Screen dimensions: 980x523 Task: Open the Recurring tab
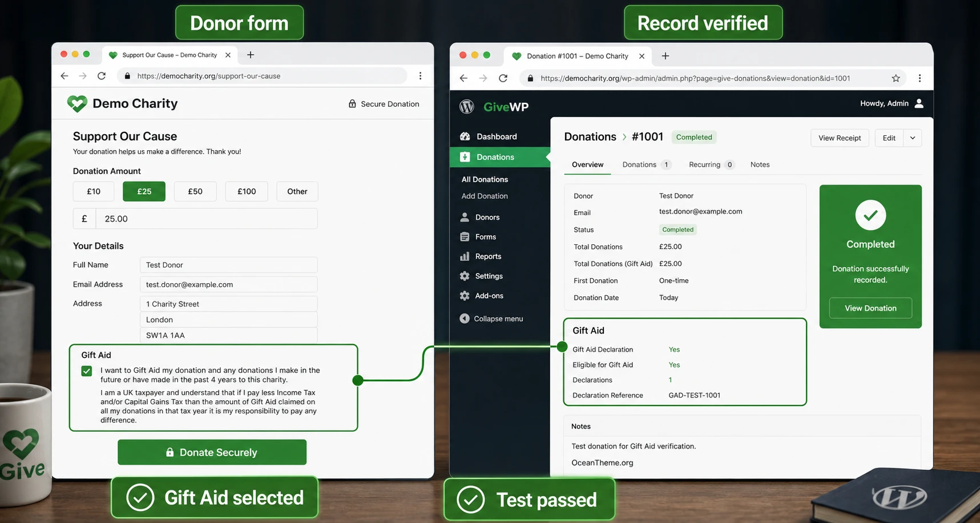tap(711, 164)
